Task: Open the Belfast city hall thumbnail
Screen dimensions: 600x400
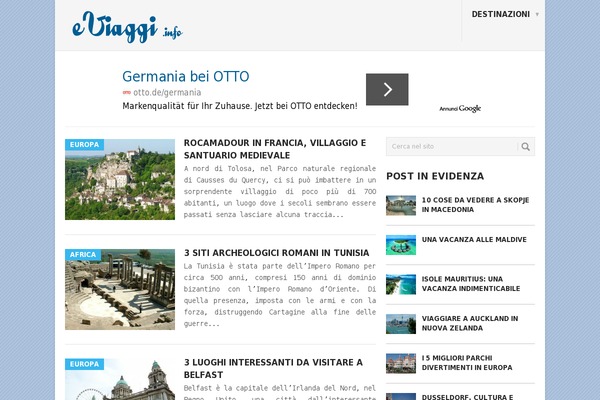Action: (120, 379)
